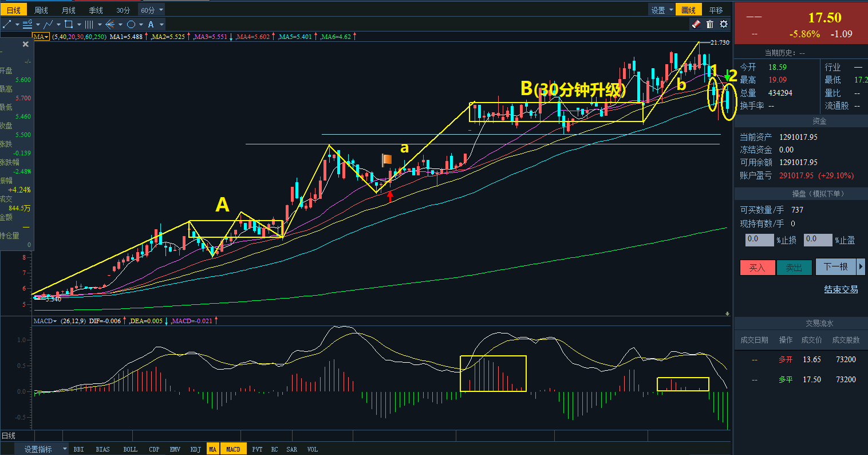The image size is (868, 455).
Task: Advance with 下一根 next bar button
Action: pos(835,266)
